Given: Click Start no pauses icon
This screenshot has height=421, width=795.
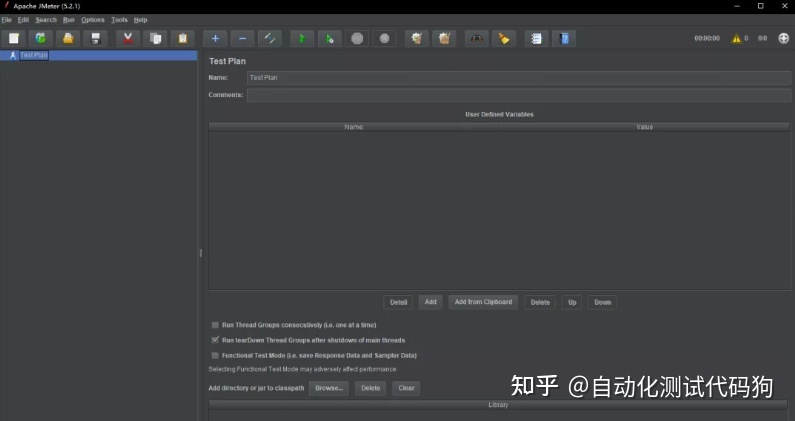Looking at the screenshot, I should (x=330, y=39).
